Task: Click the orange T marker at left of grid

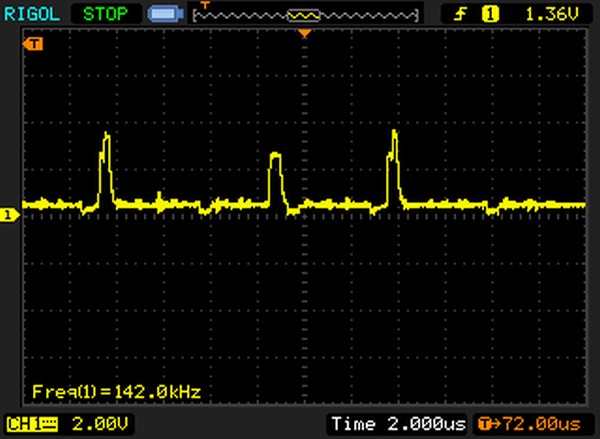Action: (x=36, y=44)
